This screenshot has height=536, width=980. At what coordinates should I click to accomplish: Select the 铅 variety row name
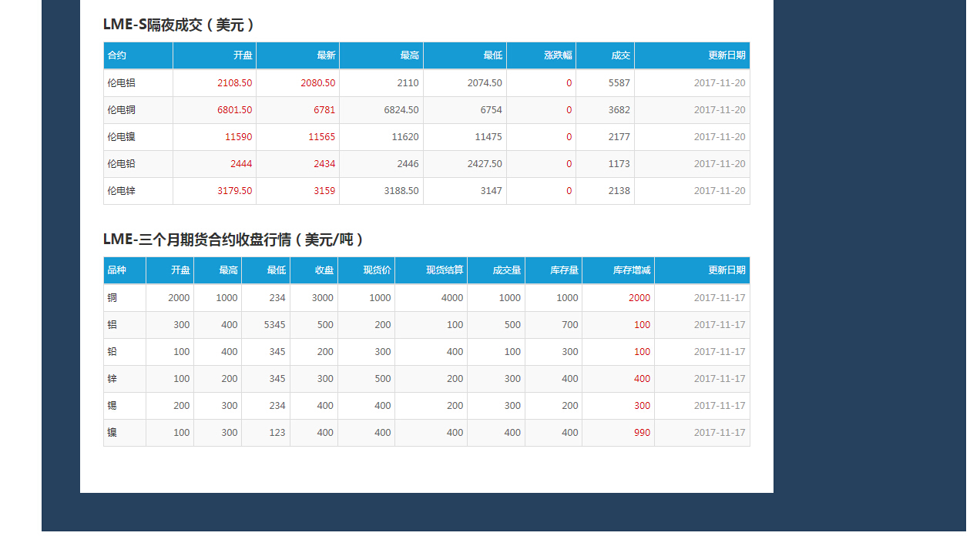coord(112,351)
